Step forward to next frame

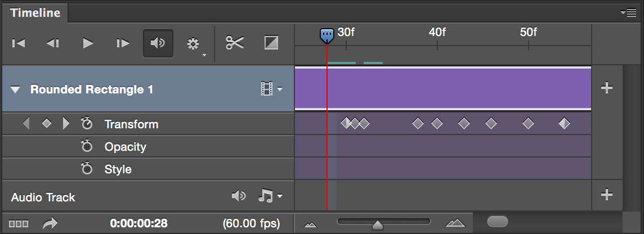tap(123, 43)
